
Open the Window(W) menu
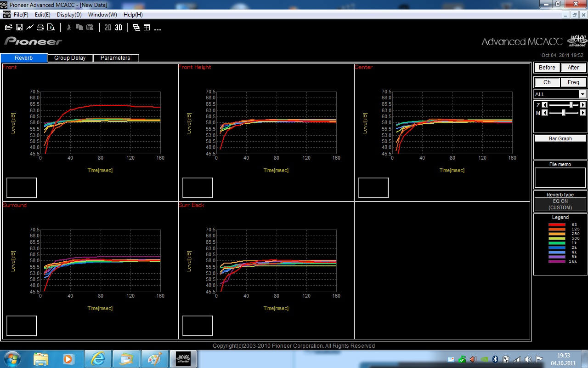[x=102, y=15]
